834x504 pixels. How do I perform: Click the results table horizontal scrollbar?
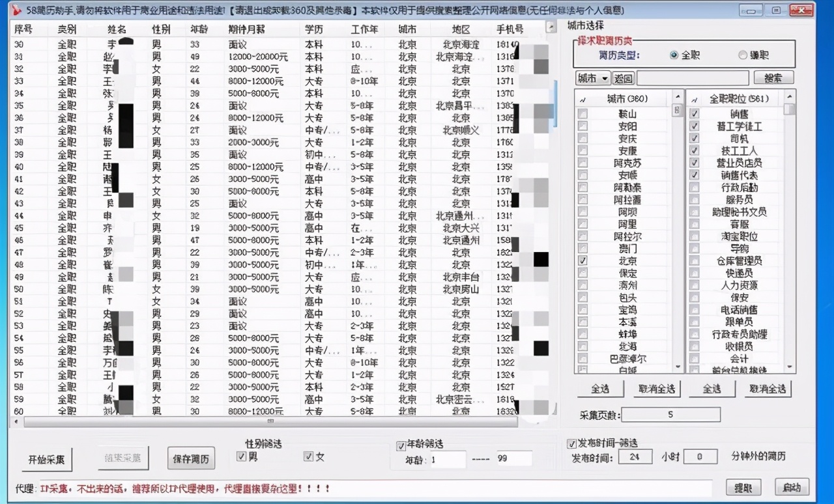(270, 422)
